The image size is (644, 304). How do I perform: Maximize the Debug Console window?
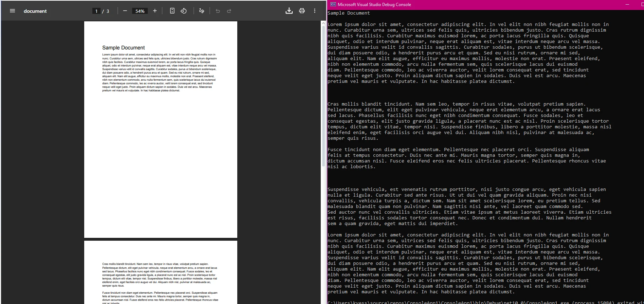[641, 4]
